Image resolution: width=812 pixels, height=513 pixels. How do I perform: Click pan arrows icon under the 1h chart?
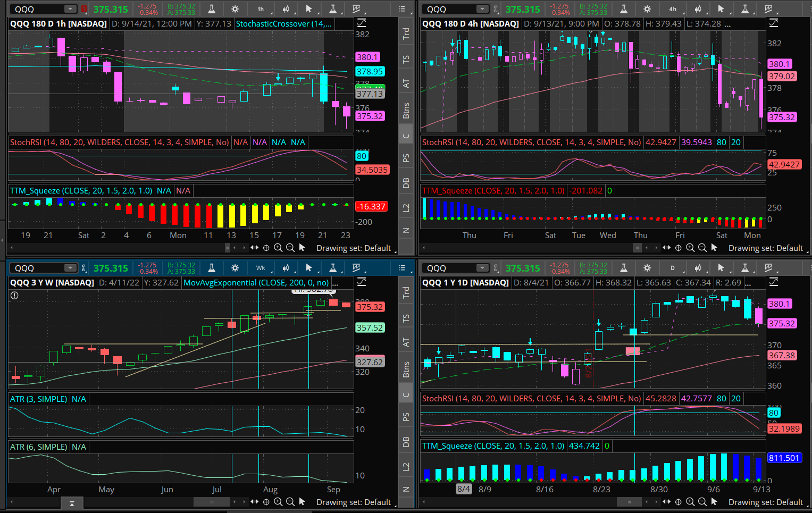254,248
